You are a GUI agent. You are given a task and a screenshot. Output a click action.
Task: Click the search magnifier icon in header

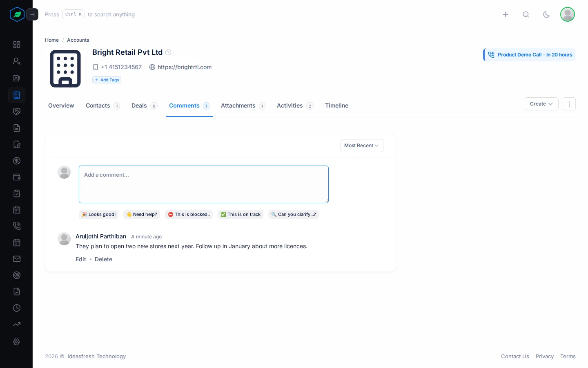pos(526,14)
